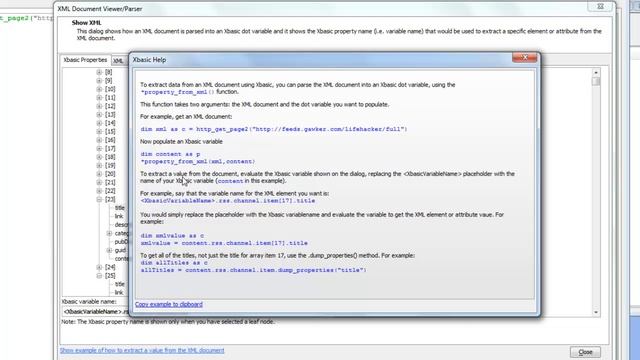
Task: Collapse tree node [25]
Action: (99, 276)
